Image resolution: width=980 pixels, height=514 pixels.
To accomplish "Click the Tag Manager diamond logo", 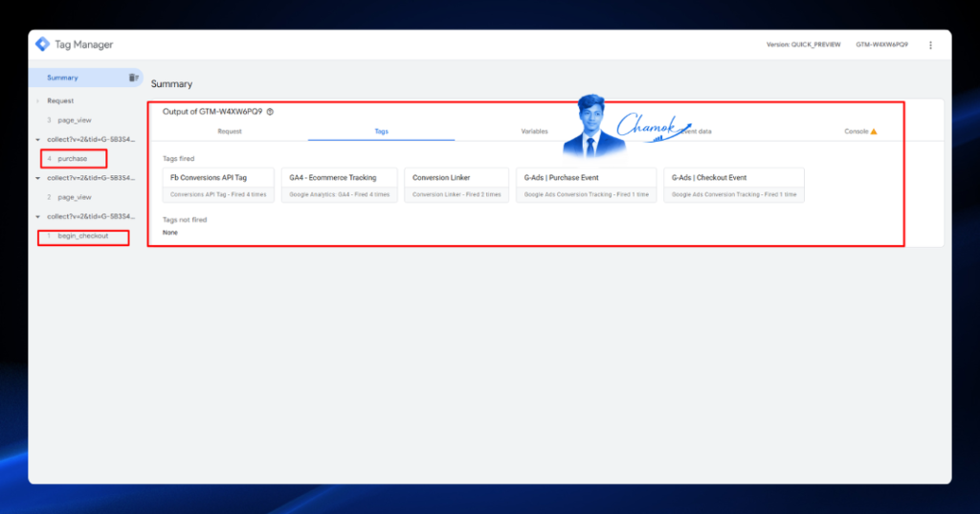I will tap(42, 44).
